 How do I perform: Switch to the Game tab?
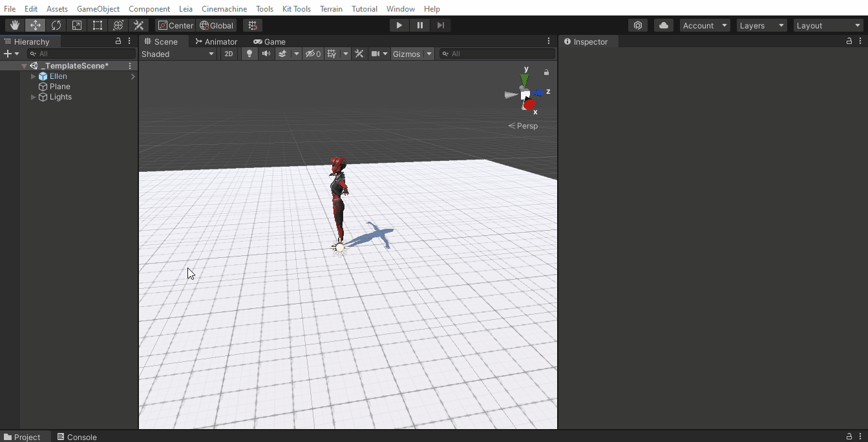tap(270, 41)
